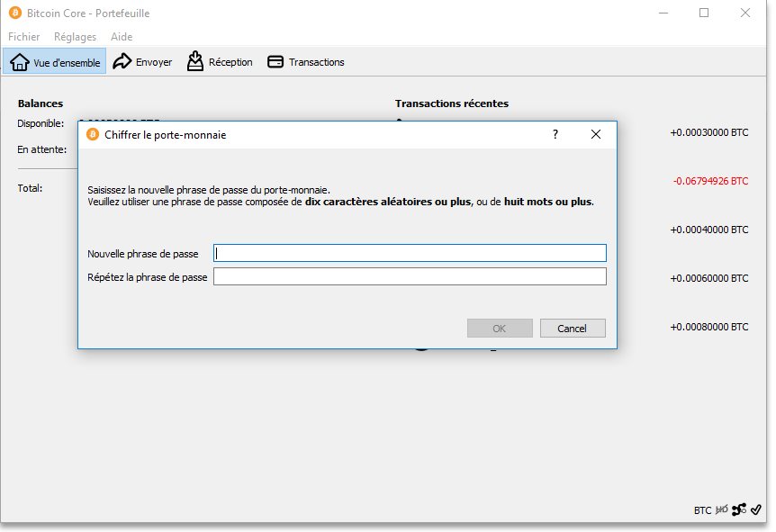Click the Envoyer arrow icon
The width and height of the screenshot is (776, 532).
pyautogui.click(x=122, y=61)
